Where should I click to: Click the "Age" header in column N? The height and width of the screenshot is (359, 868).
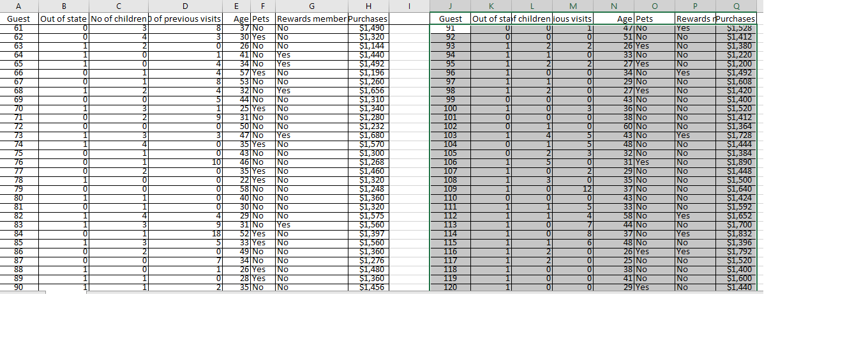coord(613,19)
